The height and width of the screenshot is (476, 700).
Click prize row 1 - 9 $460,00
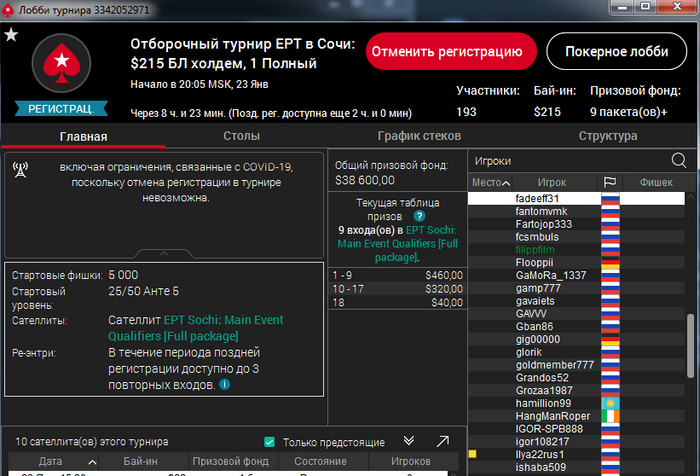(397, 275)
